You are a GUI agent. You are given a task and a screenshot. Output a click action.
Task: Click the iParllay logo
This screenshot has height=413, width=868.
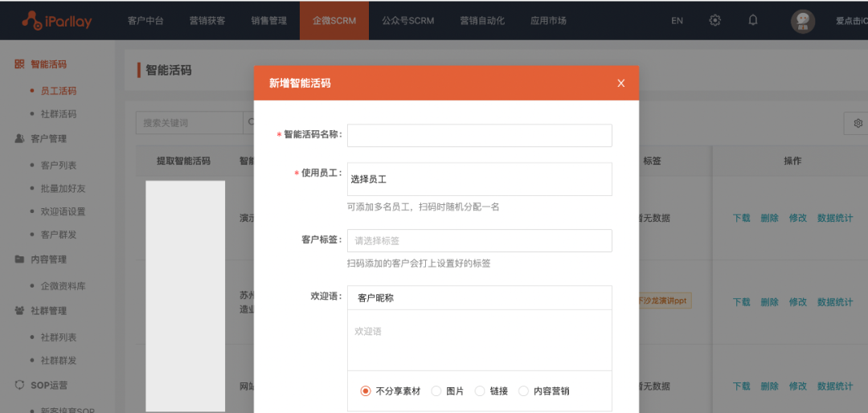pyautogui.click(x=57, y=21)
